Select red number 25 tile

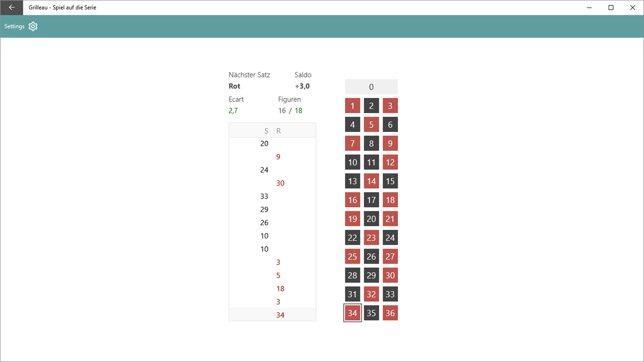[x=352, y=257]
